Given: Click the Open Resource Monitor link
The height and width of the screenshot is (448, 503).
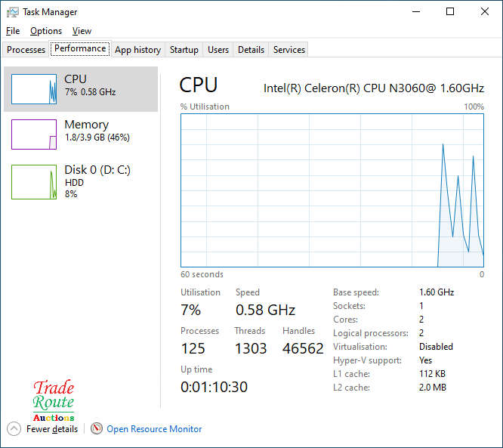Looking at the screenshot, I should click(x=154, y=429).
